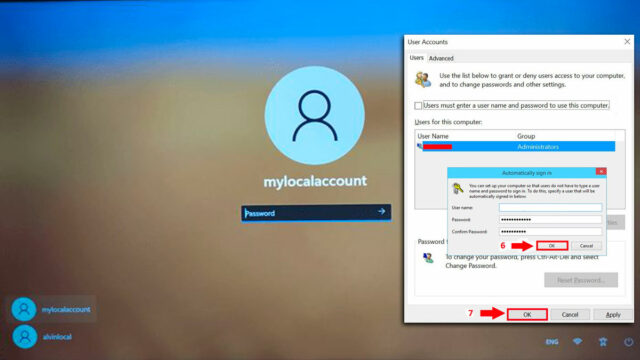
Task: Click the Confirm Password field
Action: [x=550, y=231]
